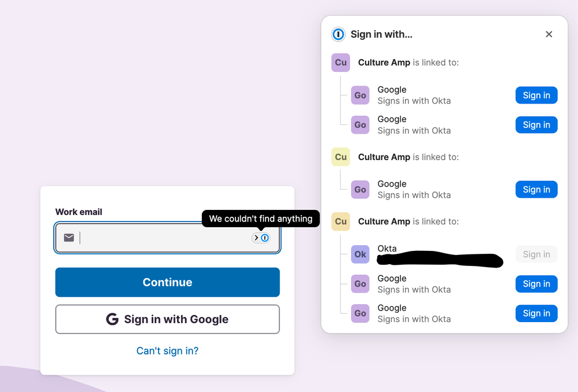Sign in with the second Google entry in the top group
The width and height of the screenshot is (578, 392).
(x=536, y=124)
